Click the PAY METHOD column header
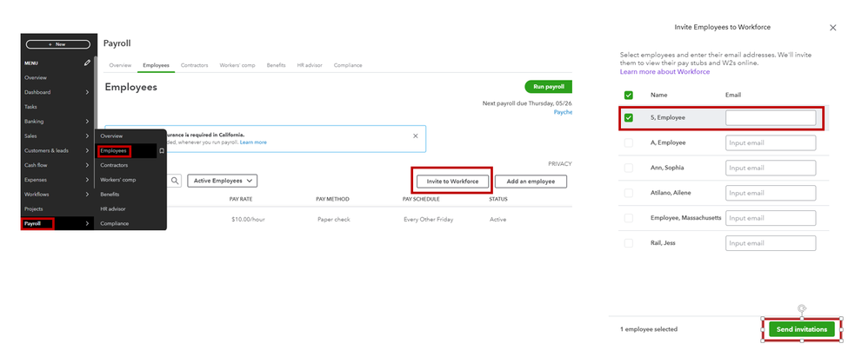Image resolution: width=868 pixels, height=357 pixels. click(x=333, y=199)
